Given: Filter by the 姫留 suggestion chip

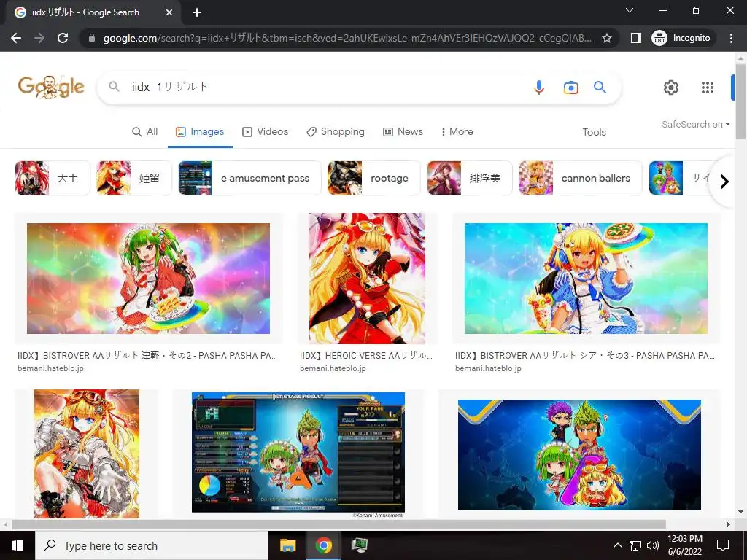Looking at the screenshot, I should click(x=134, y=178).
